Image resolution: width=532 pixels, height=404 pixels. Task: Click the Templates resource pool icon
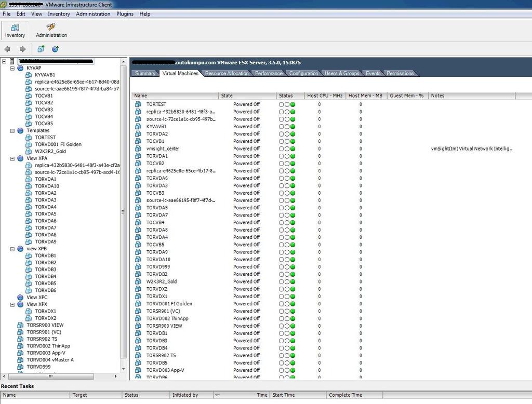tap(20, 130)
